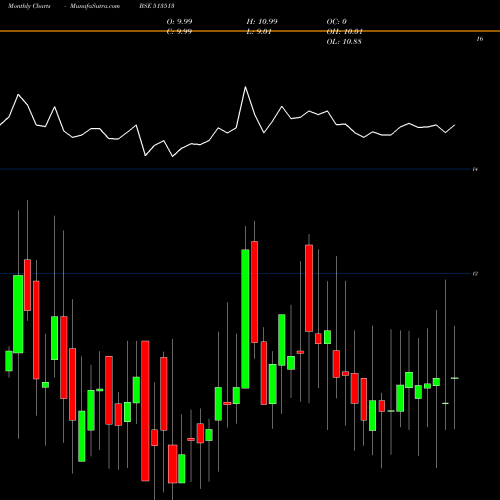The image size is (500, 500).
Task: Click the 'OL: 10.88' value
Action: pyautogui.click(x=344, y=42)
